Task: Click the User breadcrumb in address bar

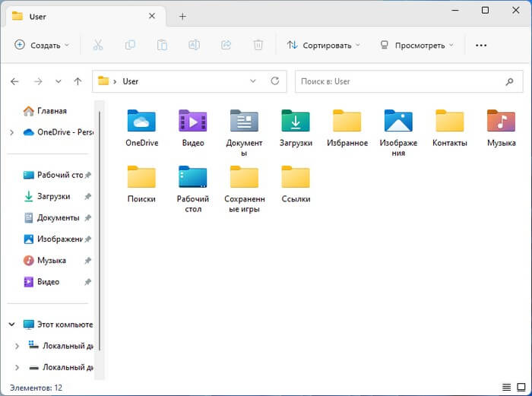Action: pyautogui.click(x=130, y=81)
